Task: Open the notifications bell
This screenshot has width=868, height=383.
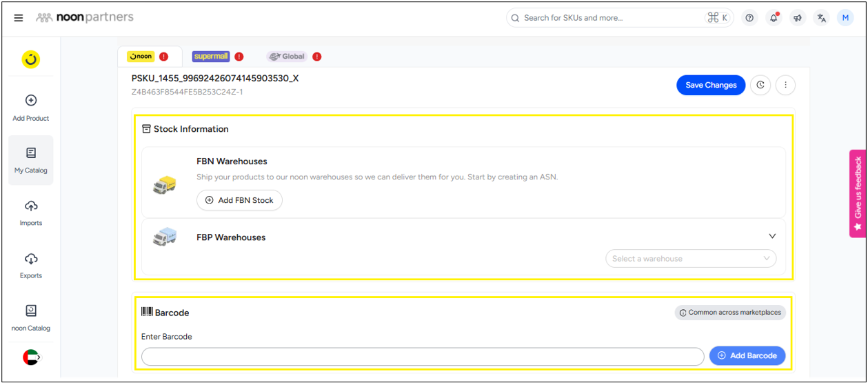Action: click(x=774, y=18)
